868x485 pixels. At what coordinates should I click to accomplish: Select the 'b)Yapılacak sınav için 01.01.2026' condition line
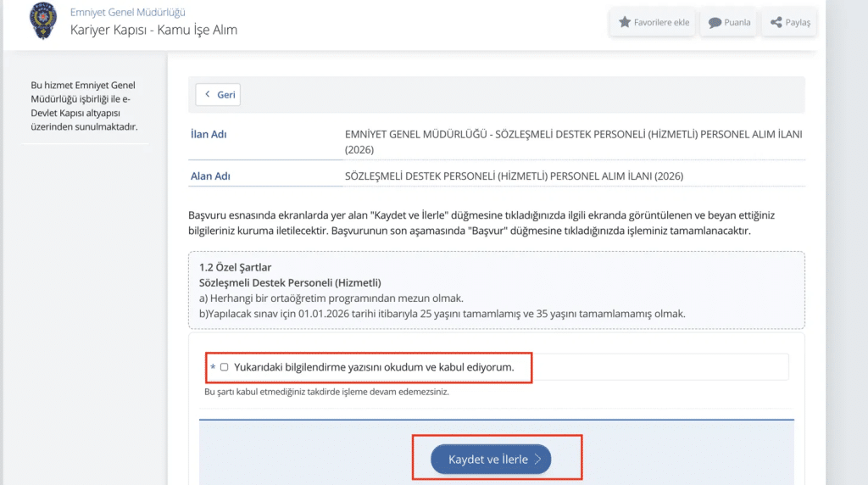(x=442, y=314)
